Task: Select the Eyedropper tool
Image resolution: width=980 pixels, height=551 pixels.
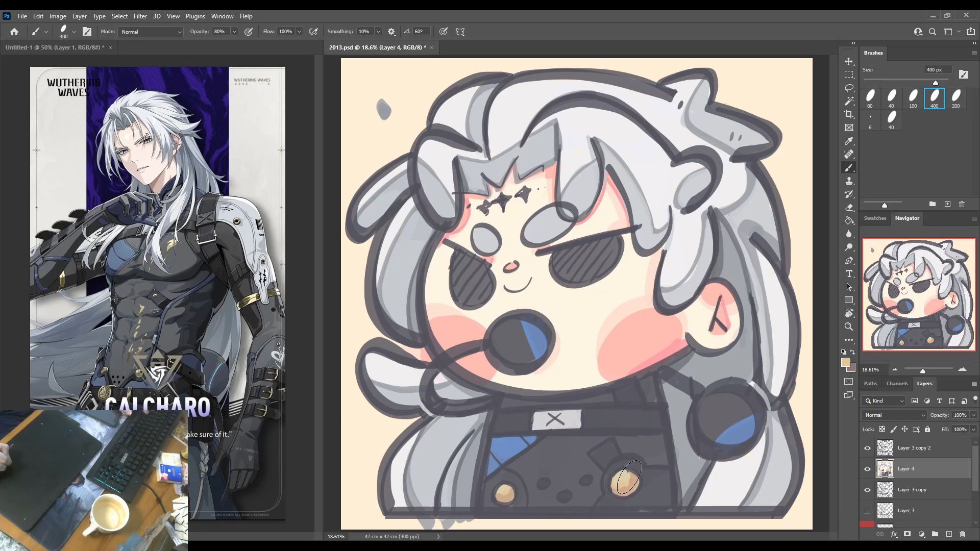Action: point(849,141)
